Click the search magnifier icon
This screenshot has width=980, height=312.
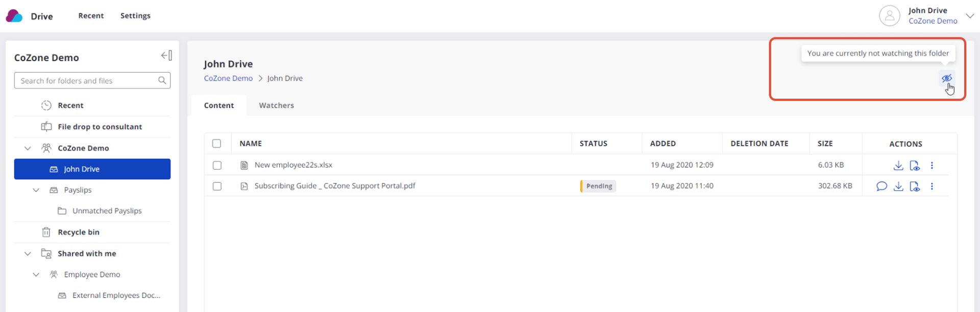click(x=162, y=80)
